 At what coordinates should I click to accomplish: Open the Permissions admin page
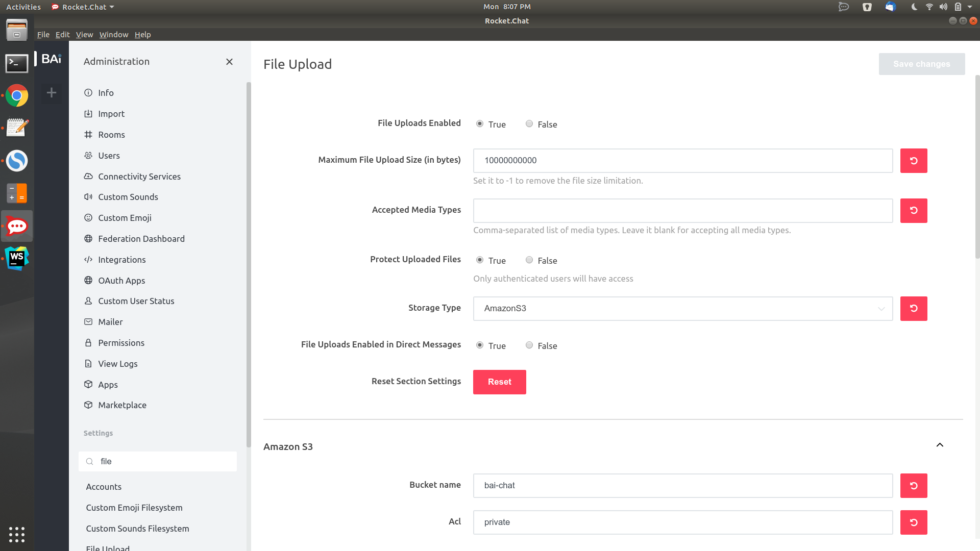point(121,342)
